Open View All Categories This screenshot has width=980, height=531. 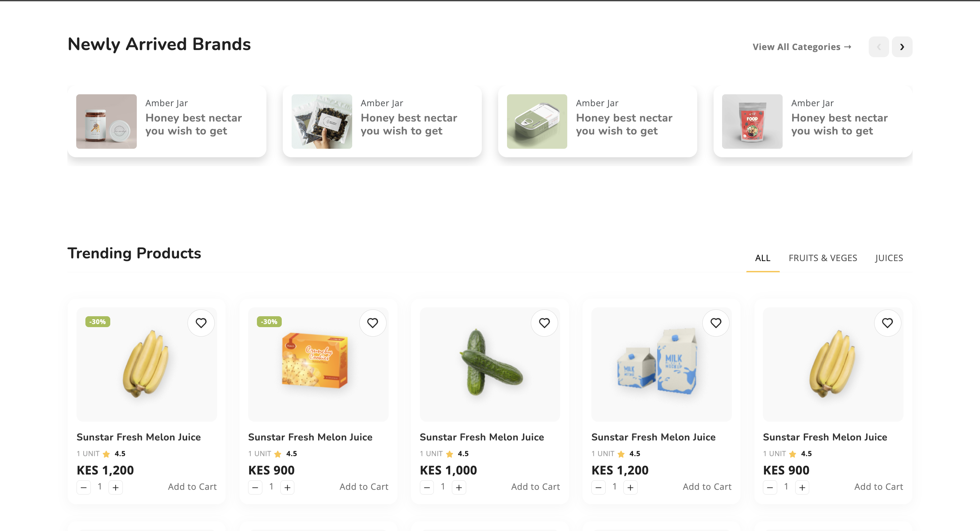coord(802,46)
